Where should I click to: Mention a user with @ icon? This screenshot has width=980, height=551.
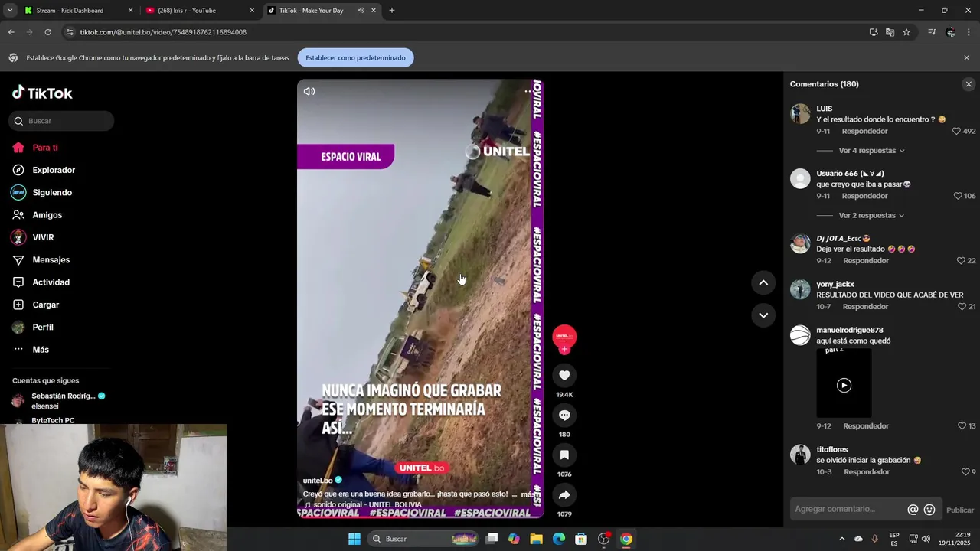913,510
